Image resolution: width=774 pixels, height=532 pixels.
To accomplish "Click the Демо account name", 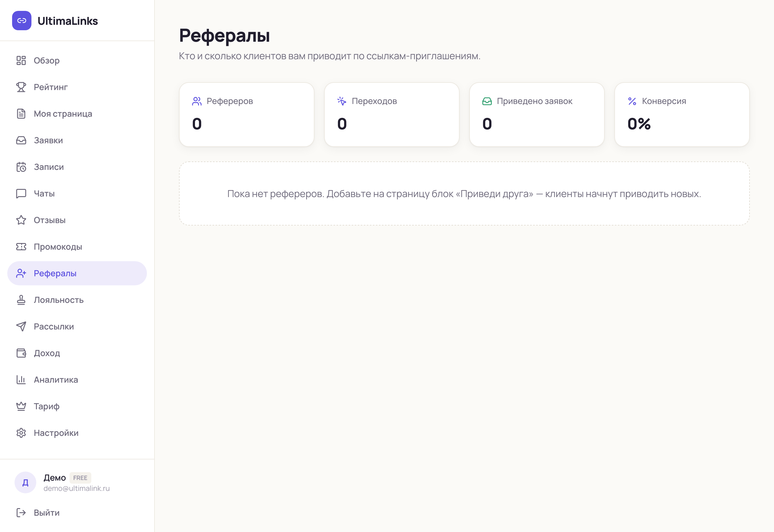I will (55, 478).
